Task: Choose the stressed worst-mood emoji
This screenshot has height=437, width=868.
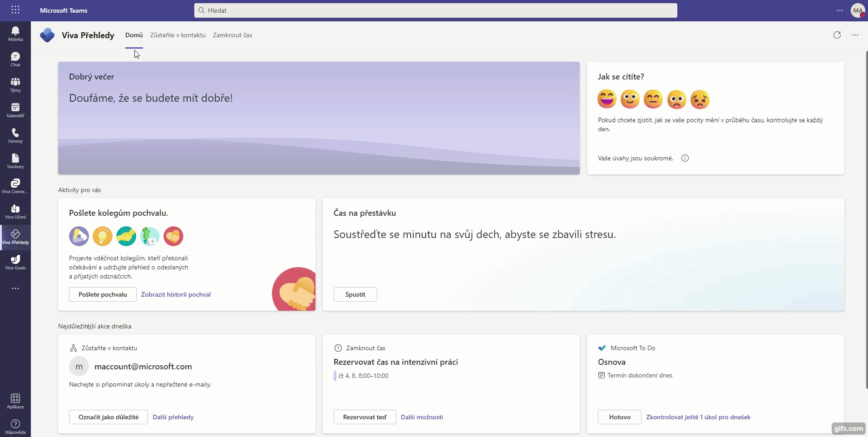Action: 700,99
